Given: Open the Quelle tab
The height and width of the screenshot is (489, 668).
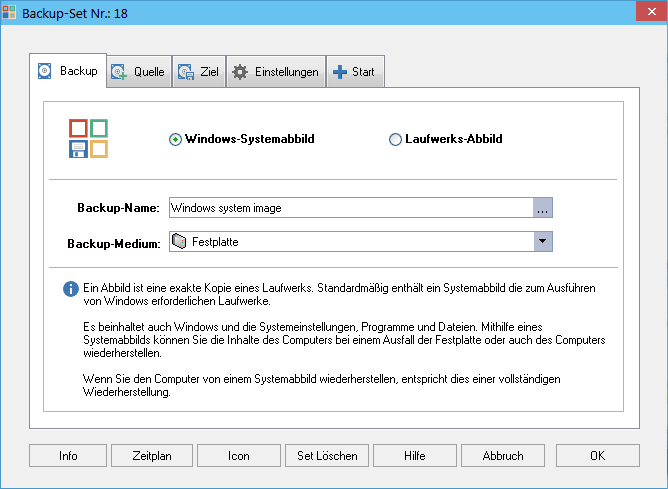Looking at the screenshot, I should tap(139, 72).
